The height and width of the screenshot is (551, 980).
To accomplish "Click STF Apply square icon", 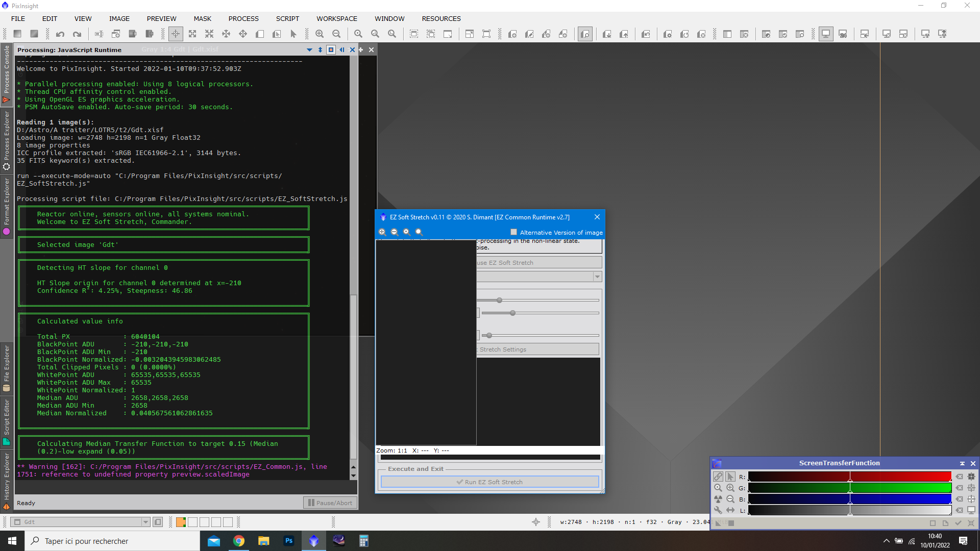I will (x=731, y=523).
